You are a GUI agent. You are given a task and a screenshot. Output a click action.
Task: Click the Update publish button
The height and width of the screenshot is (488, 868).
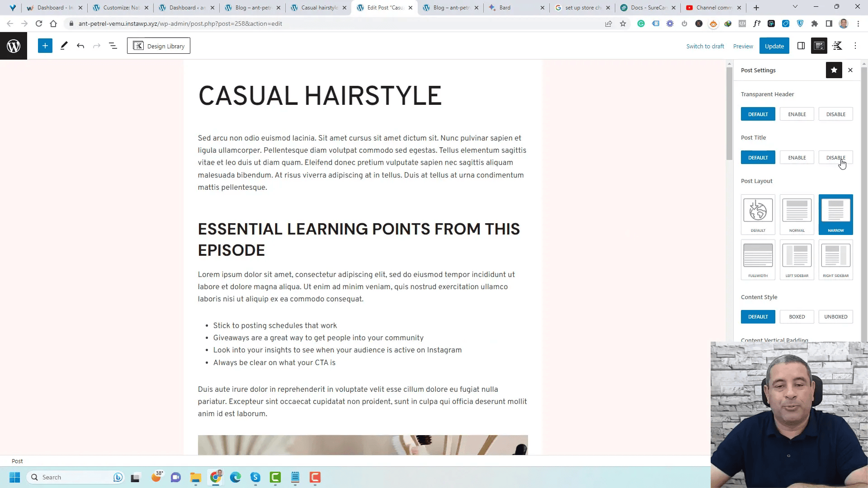click(x=774, y=46)
